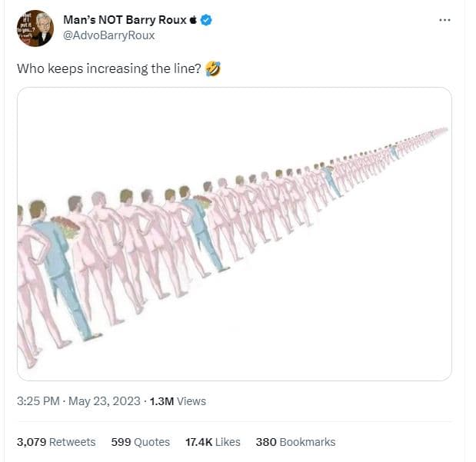Viewport: 476px width, 462px height.
Task: Click the "Who keeps increasing the line?" text
Action: (109, 69)
